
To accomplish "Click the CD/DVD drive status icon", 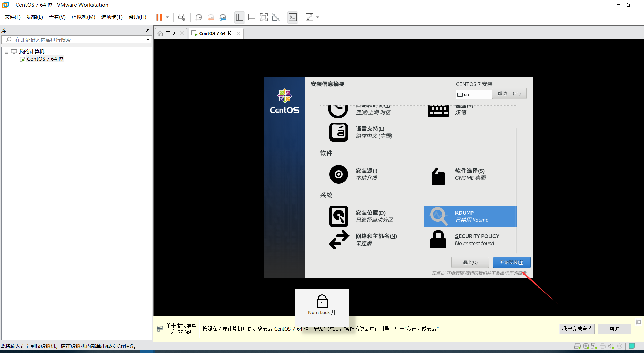I will tap(586, 346).
